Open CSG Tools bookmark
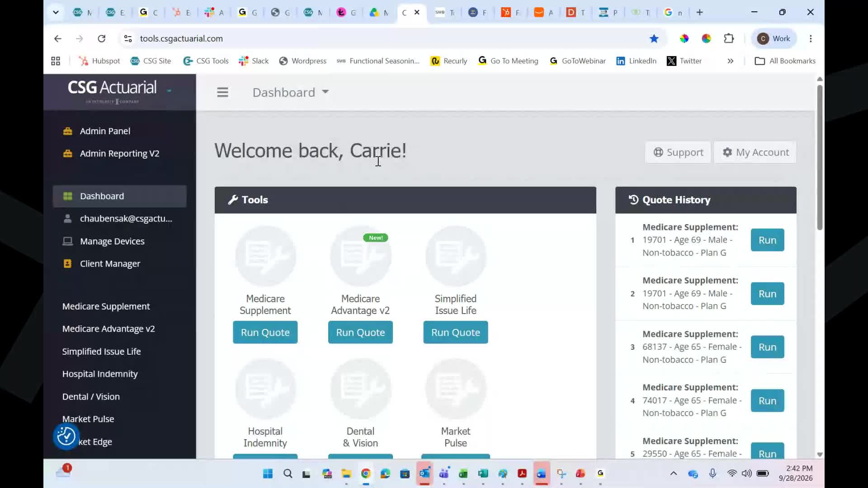868x488 pixels. pos(206,61)
